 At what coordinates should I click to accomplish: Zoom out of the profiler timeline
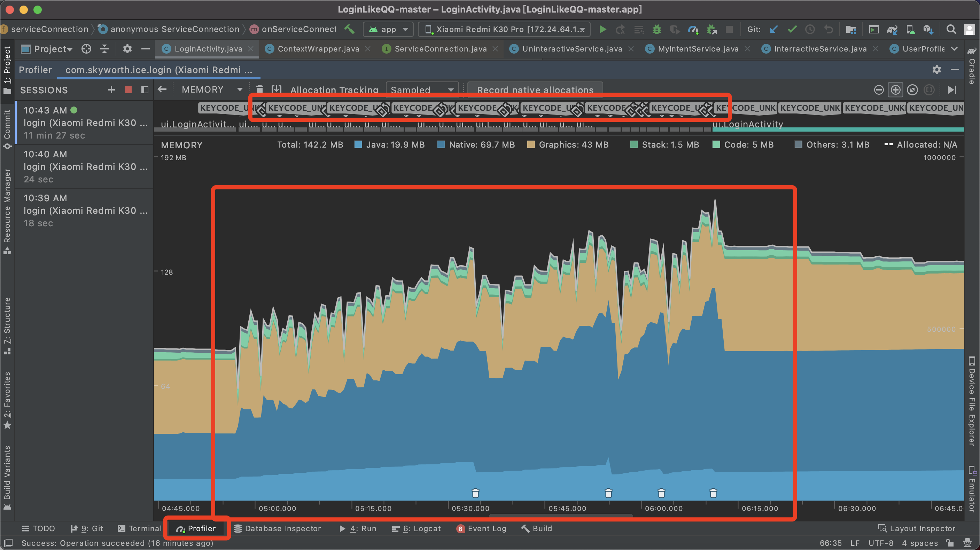point(879,90)
